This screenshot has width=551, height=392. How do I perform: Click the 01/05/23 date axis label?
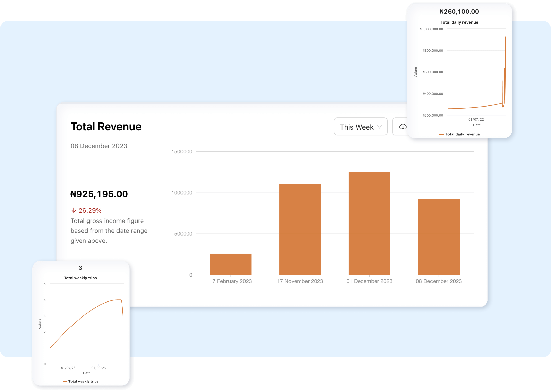pos(68,368)
